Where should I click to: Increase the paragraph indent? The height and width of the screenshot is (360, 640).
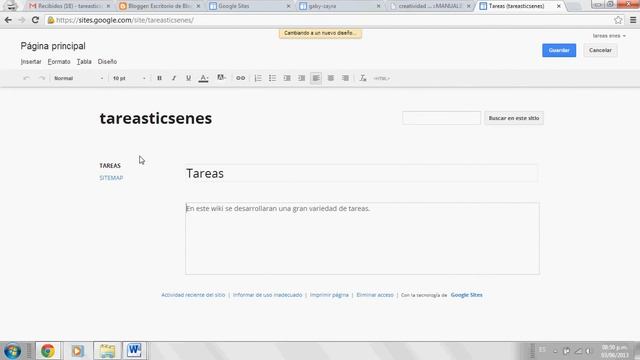[x=302, y=78]
